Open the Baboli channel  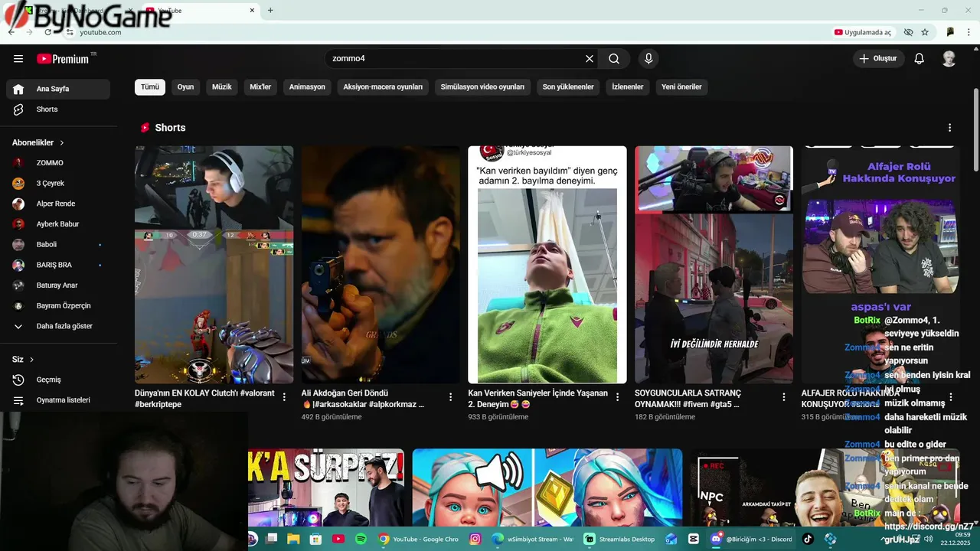click(58, 245)
